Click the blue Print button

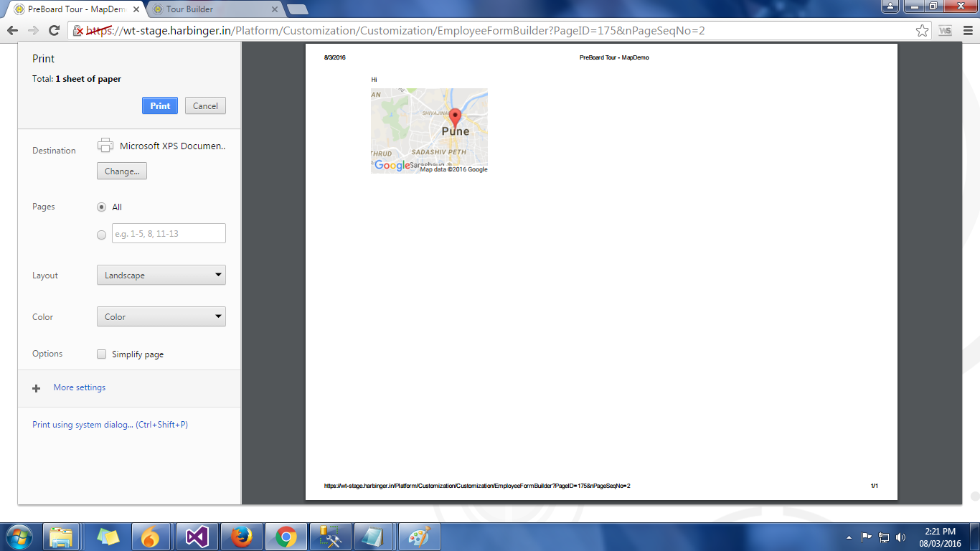[160, 105]
